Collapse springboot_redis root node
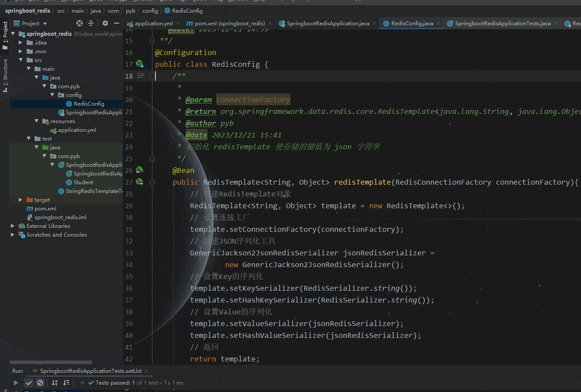 click(x=13, y=34)
